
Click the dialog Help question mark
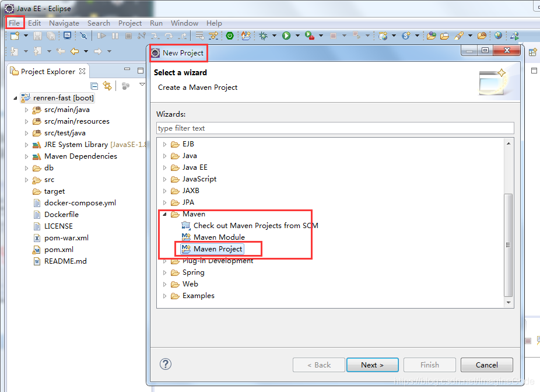point(165,364)
